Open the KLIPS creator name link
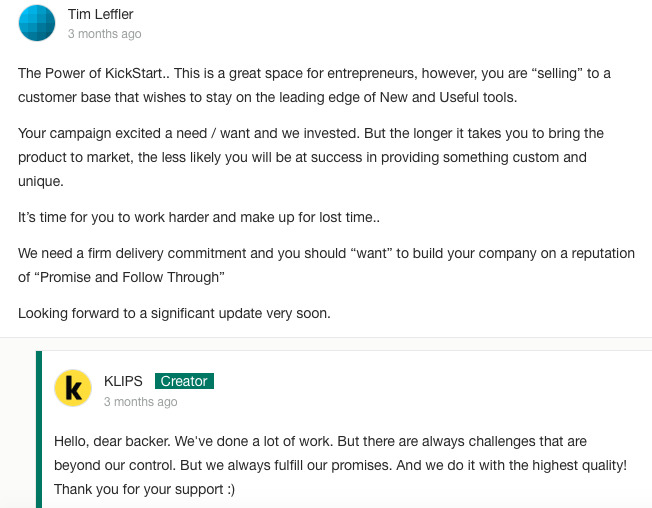 tap(123, 381)
